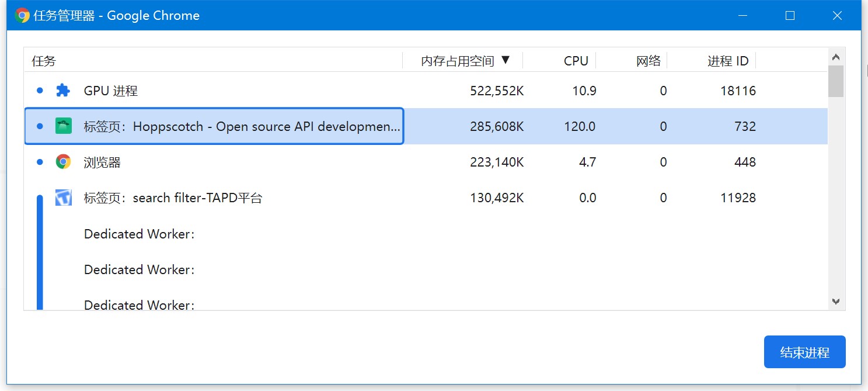Close the task manager window
The width and height of the screenshot is (868, 391).
point(837,16)
